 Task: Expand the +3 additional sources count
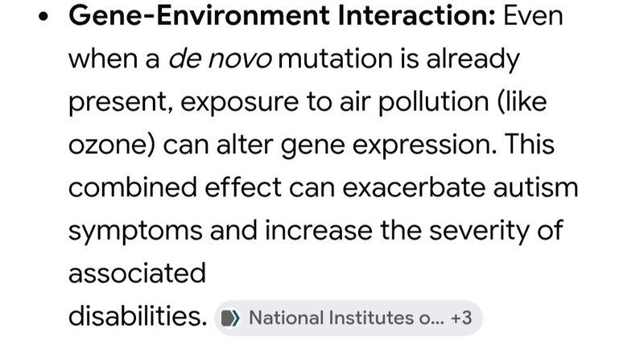[x=461, y=318]
